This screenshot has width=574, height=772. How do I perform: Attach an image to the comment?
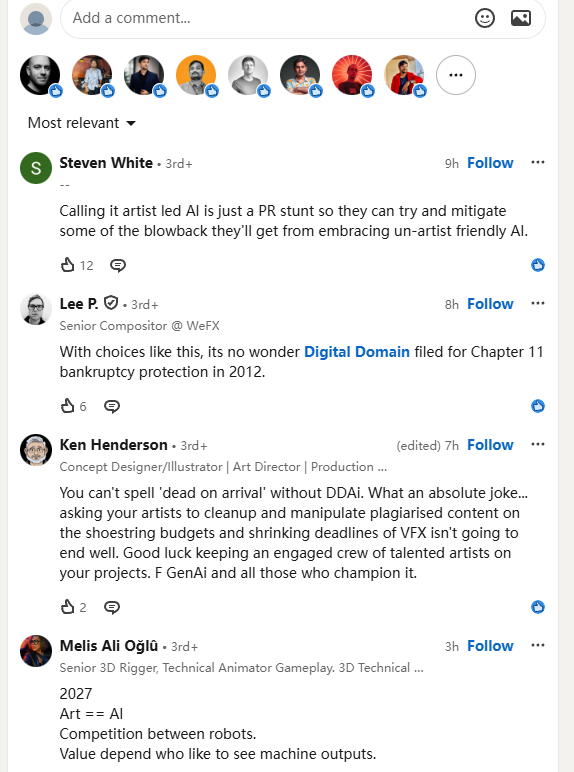(x=521, y=18)
